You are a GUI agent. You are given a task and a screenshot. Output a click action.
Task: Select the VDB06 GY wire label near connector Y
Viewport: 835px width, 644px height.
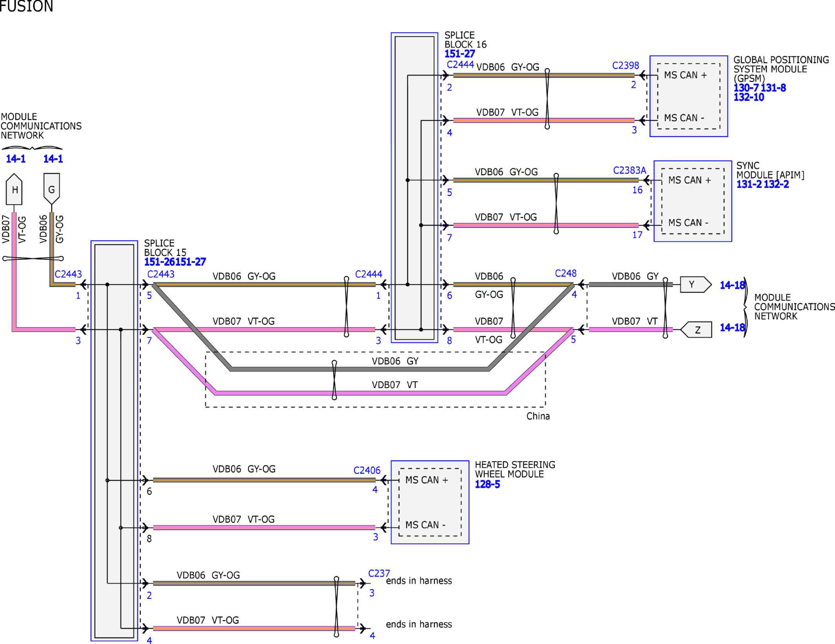pos(635,276)
